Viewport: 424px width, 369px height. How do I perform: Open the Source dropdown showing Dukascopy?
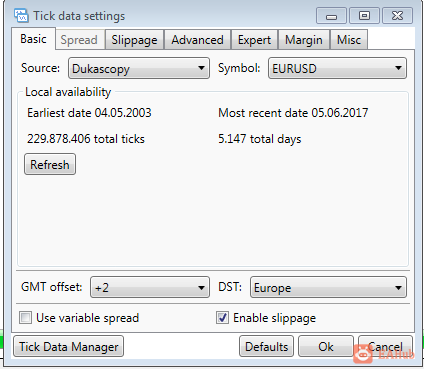pos(139,68)
